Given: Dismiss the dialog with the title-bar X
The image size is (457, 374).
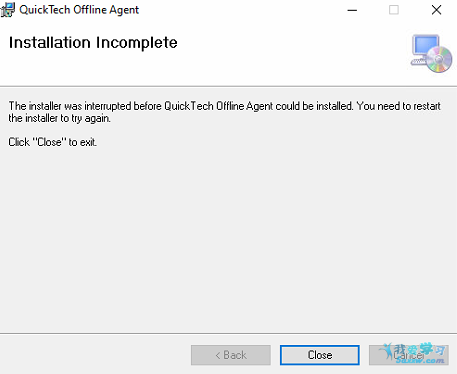Looking at the screenshot, I should click(436, 10).
